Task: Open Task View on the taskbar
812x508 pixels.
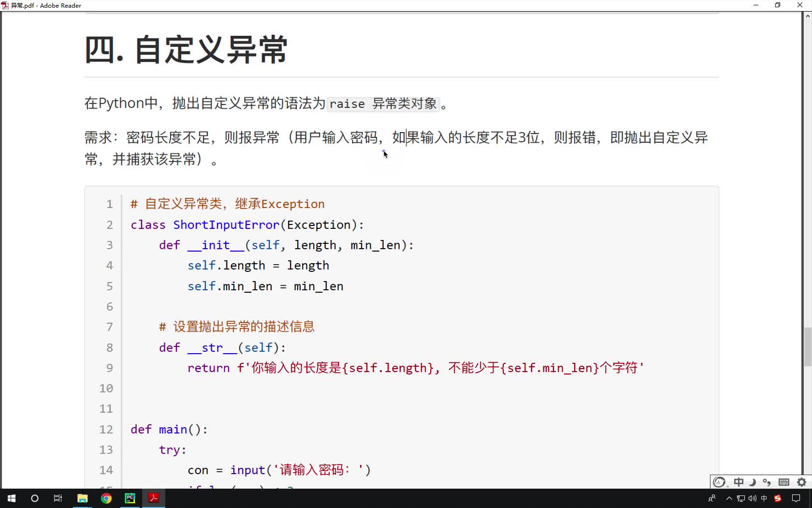Action: point(58,498)
